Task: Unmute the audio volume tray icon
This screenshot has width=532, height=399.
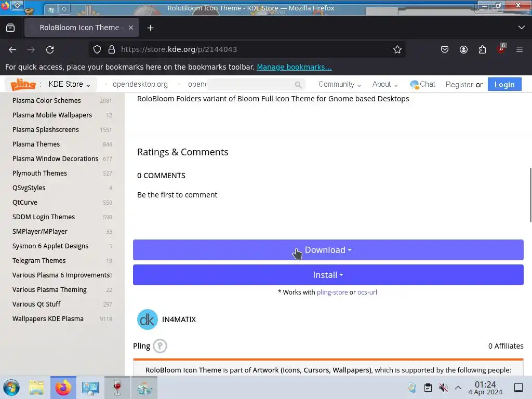Action: click(x=443, y=388)
